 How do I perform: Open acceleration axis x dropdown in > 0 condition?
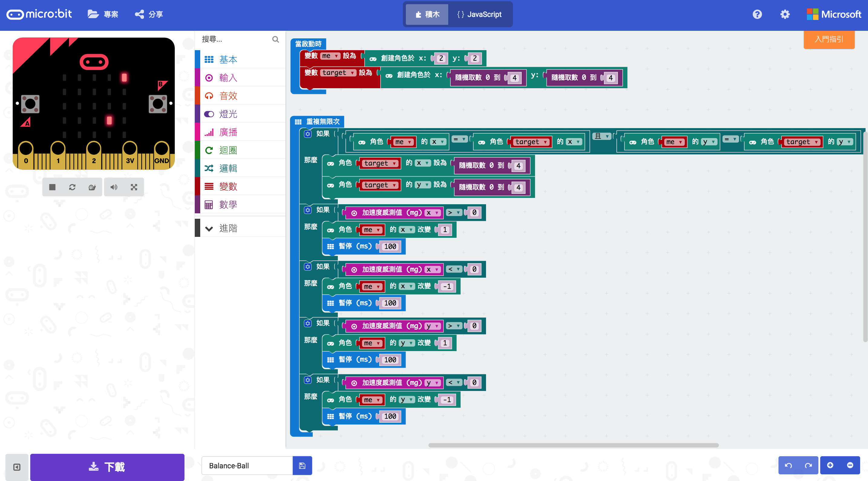[x=433, y=213]
